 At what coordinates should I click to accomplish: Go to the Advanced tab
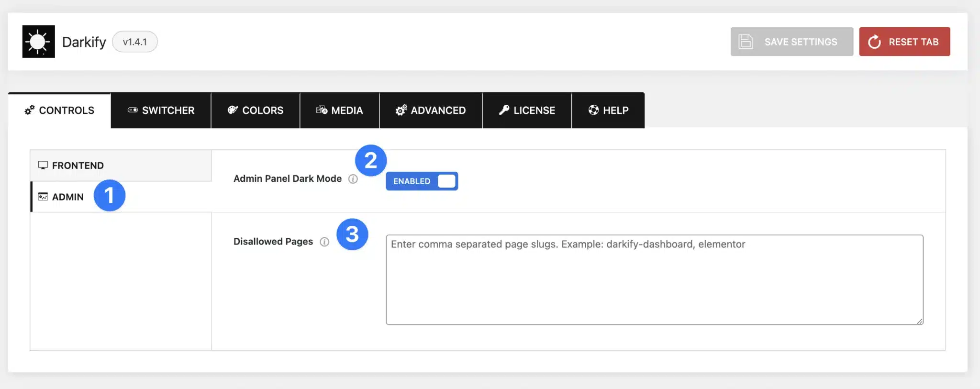click(x=431, y=111)
